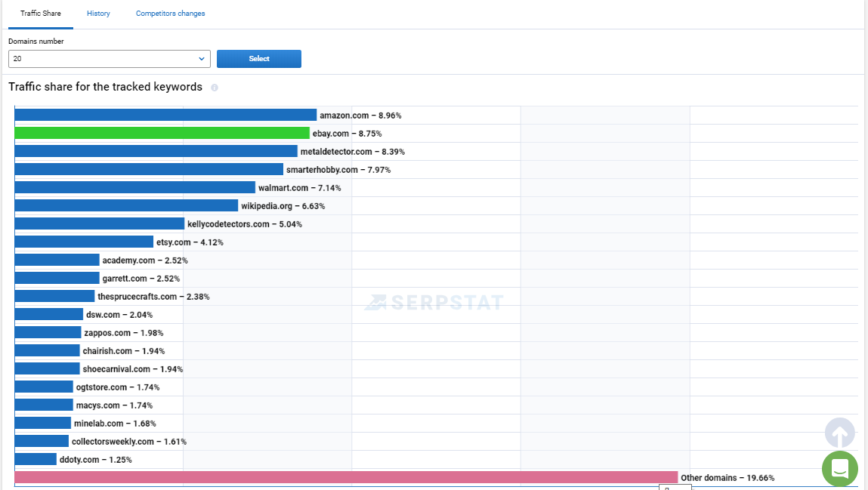Click the smarterhobby.com bar
The height and width of the screenshot is (490, 868).
click(149, 169)
